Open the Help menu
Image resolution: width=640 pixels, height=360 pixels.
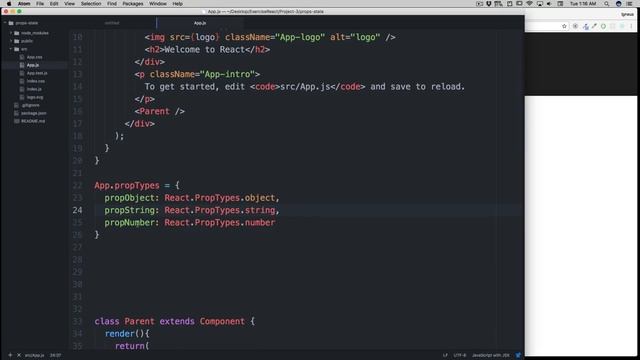[178, 4]
